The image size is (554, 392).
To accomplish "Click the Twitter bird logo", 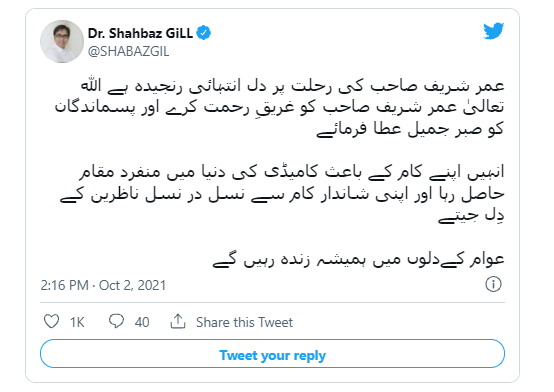I will (x=494, y=31).
